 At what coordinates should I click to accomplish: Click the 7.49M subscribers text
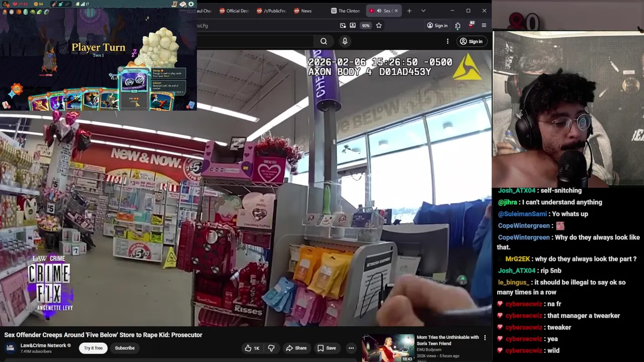coord(36,351)
